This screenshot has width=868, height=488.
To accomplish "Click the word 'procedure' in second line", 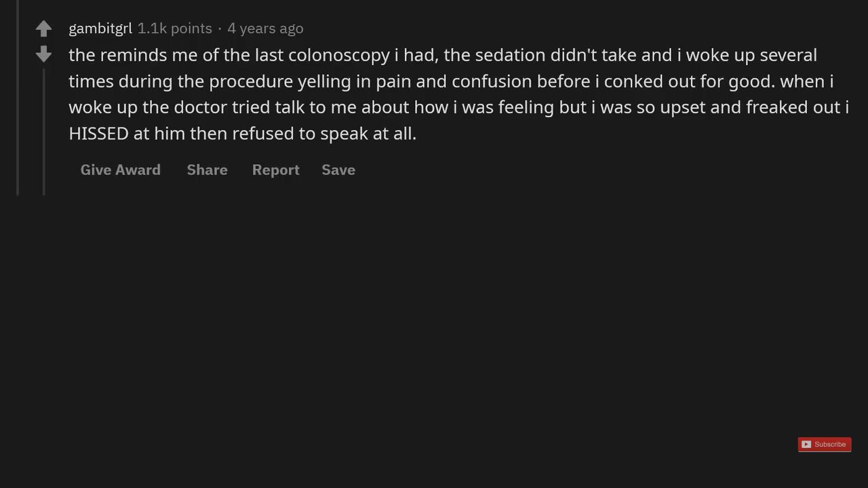I will tap(251, 82).
